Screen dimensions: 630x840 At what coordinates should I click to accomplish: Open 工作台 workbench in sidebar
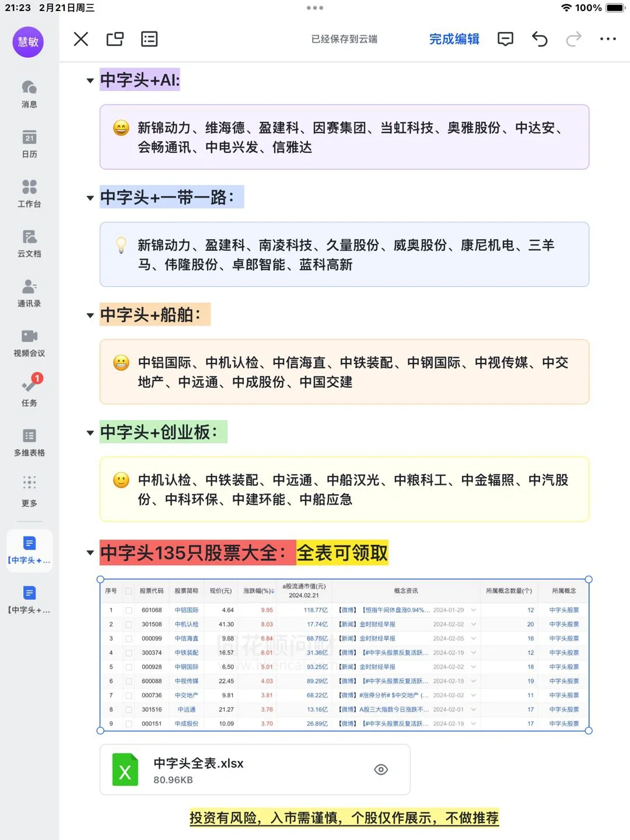click(29, 194)
